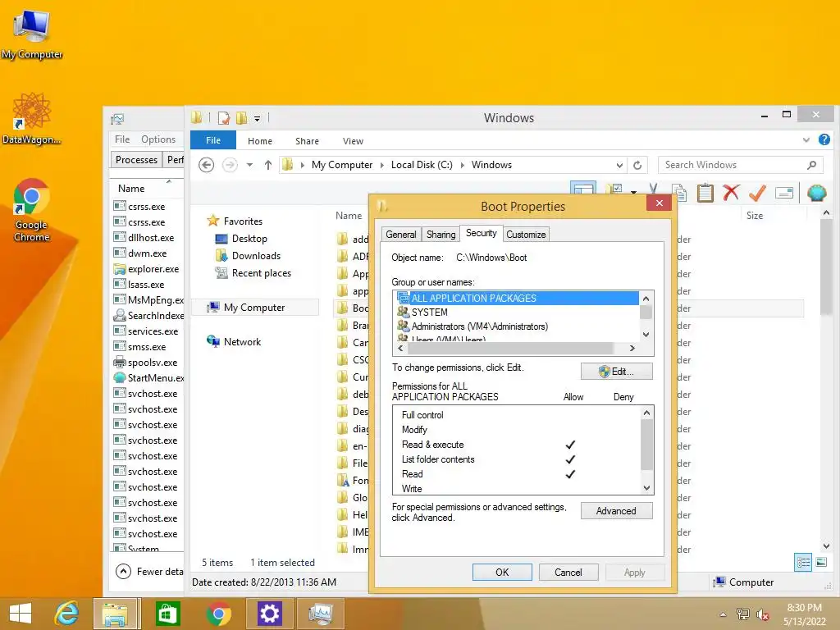Image resolution: width=840 pixels, height=630 pixels.
Task: Click the folder options checkbox icon
Action: (x=614, y=189)
